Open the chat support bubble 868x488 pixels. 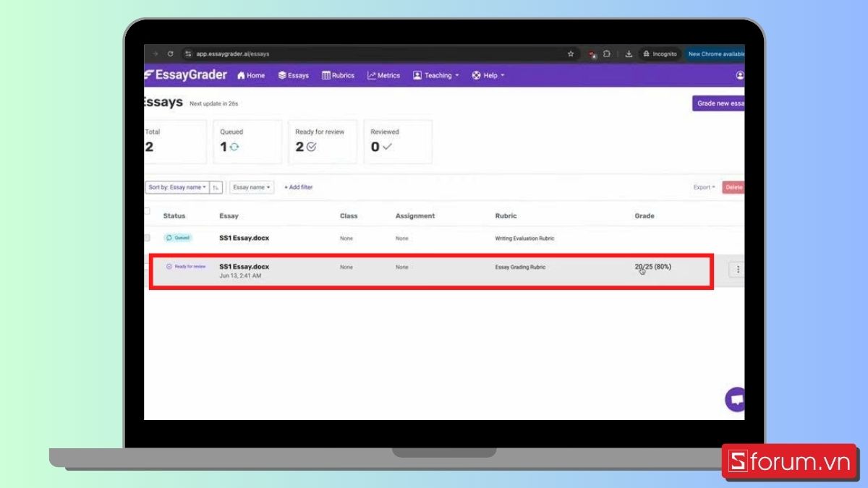[x=736, y=399]
